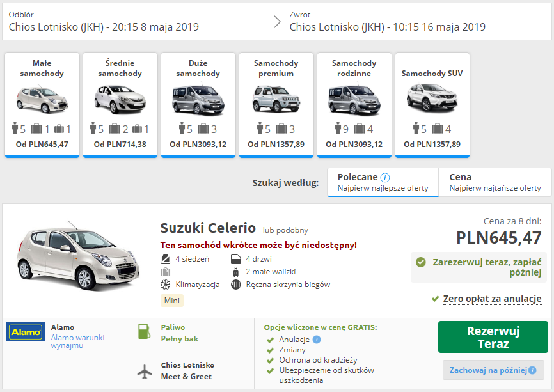Click the greyed large suitcase icon
The width and height of the screenshot is (554, 392).
[x=165, y=272]
